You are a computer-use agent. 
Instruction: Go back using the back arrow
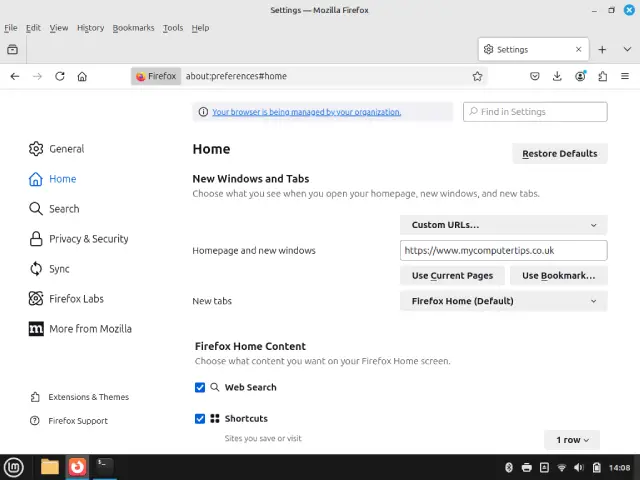tap(15, 76)
